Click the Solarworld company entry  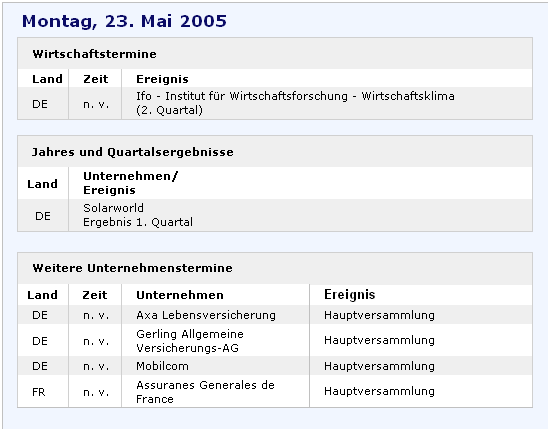click(x=113, y=208)
